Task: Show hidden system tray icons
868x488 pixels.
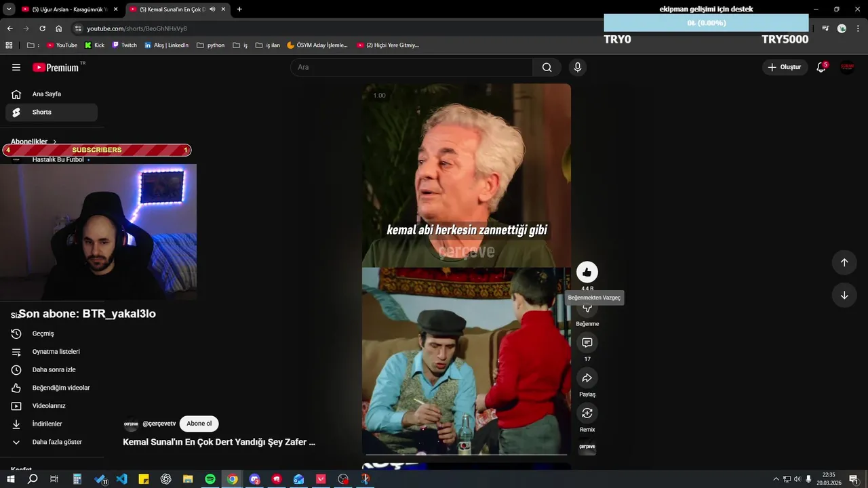Action: coord(776,479)
